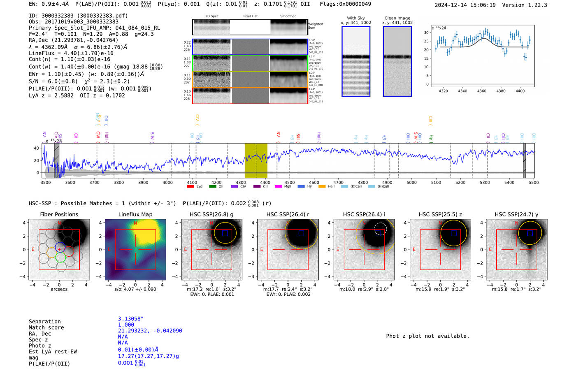Click the orange HeII legend swatch
The width and height of the screenshot is (576, 392).
click(322, 186)
